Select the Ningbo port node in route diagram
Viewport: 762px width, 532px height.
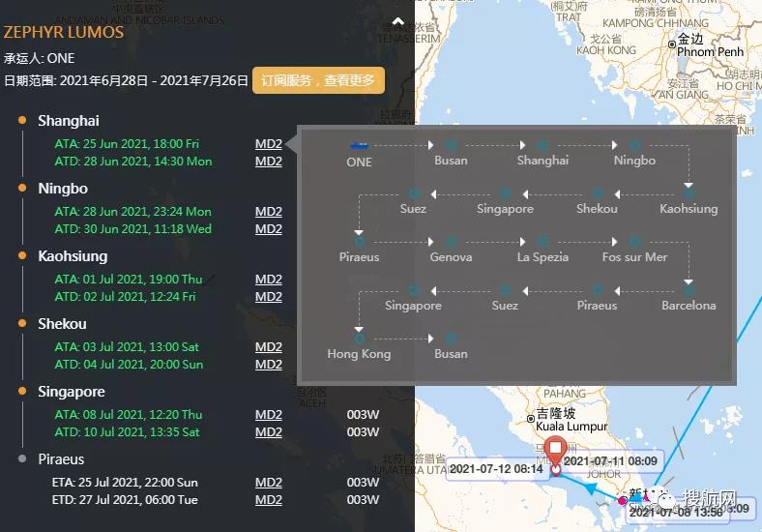634,145
